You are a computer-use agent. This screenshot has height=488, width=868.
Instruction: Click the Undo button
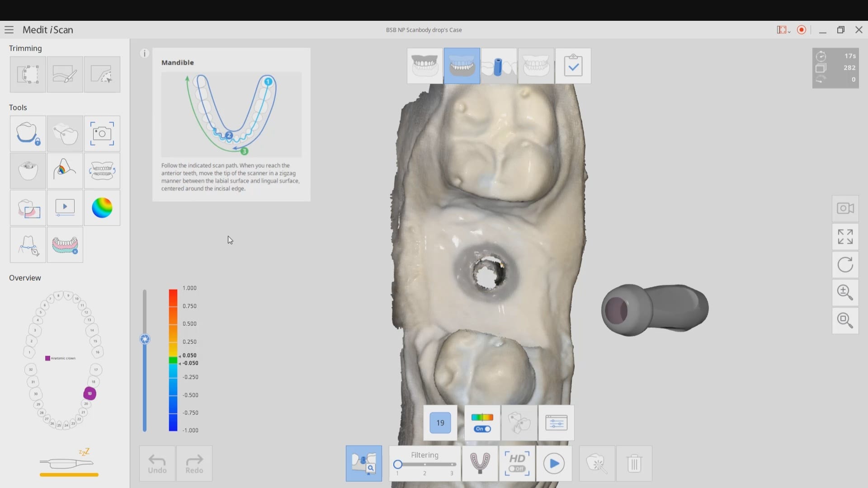pos(157,464)
